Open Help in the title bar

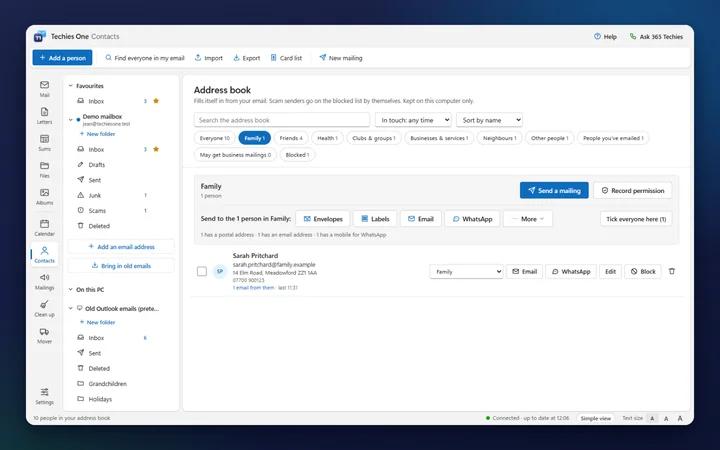[605, 37]
